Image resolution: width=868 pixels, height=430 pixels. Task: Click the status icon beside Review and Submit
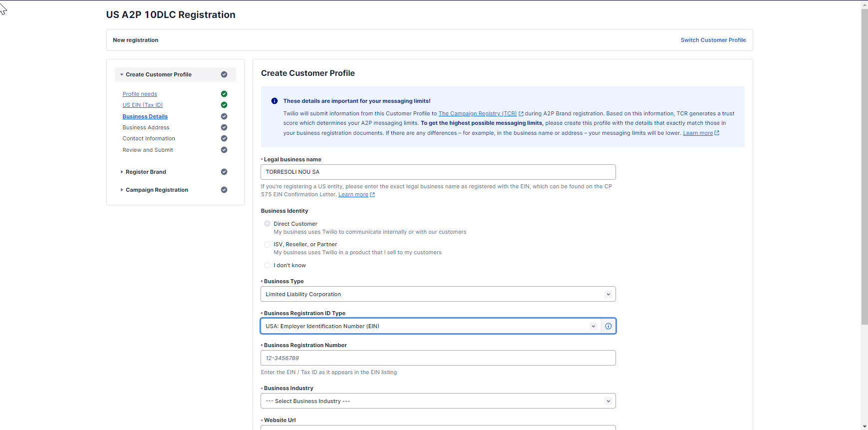(x=224, y=150)
